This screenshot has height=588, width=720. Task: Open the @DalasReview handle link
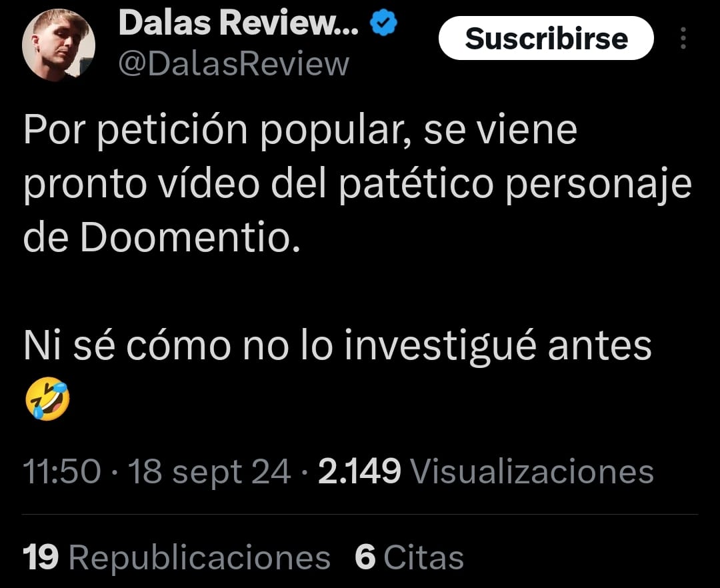[x=234, y=64]
